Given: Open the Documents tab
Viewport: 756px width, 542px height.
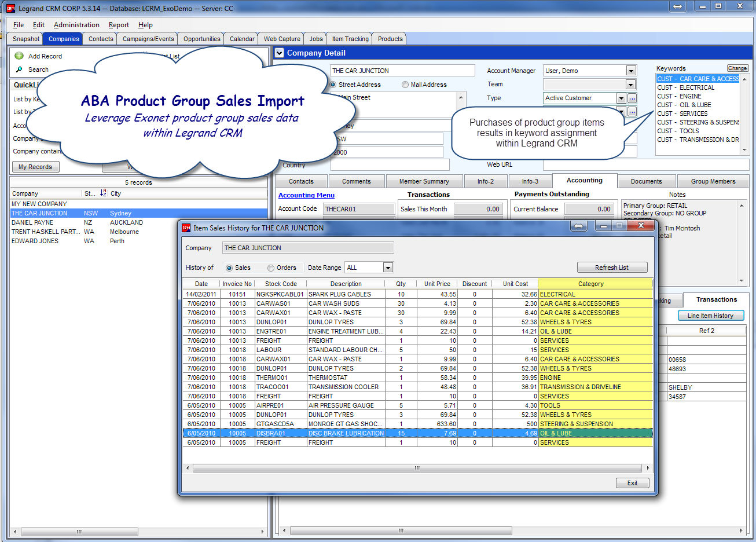Looking at the screenshot, I should (x=646, y=181).
